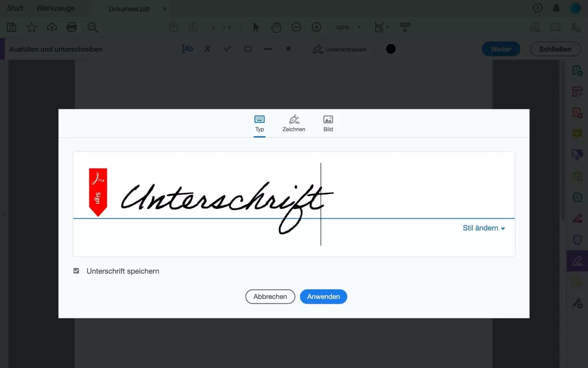Image resolution: width=588 pixels, height=368 pixels.
Task: Expand the left panel arrow
Action: [3, 213]
